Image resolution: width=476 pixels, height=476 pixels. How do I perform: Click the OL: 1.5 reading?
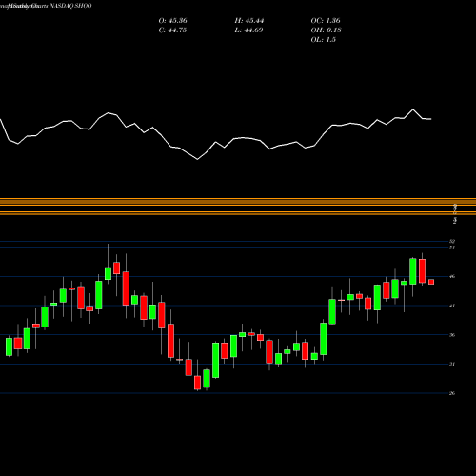(x=323, y=40)
